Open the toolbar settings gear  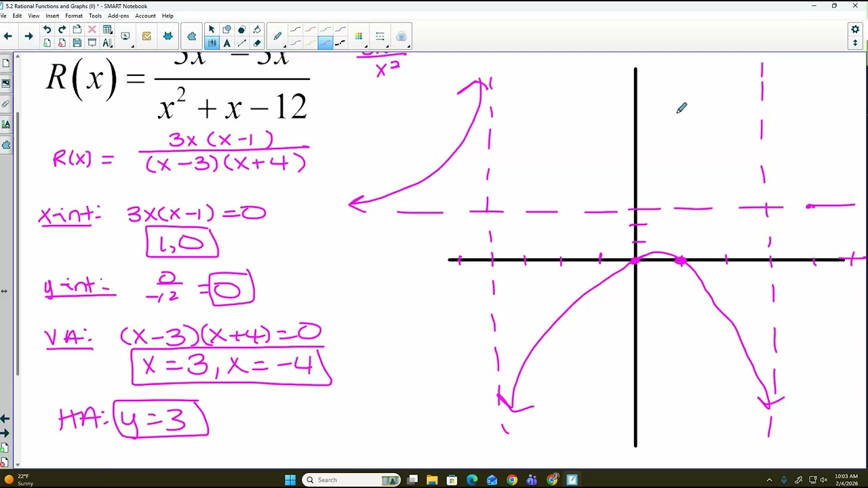(855, 30)
